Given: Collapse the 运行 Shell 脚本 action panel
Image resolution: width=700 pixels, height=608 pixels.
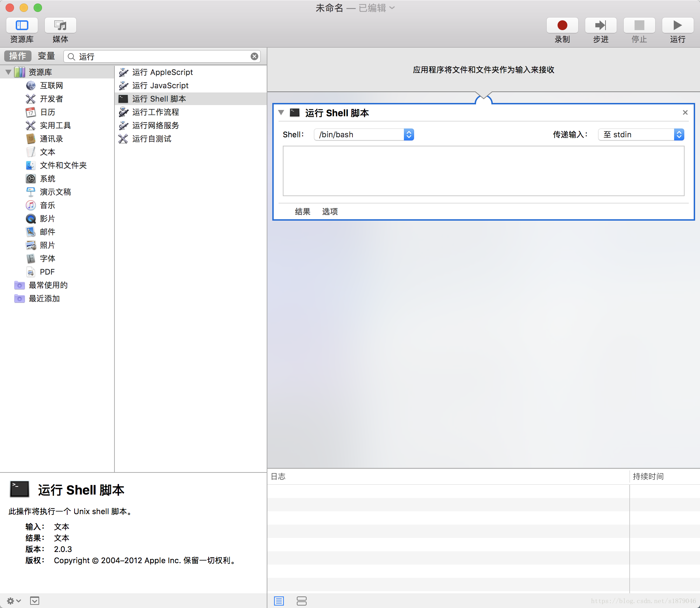Looking at the screenshot, I should (x=281, y=112).
